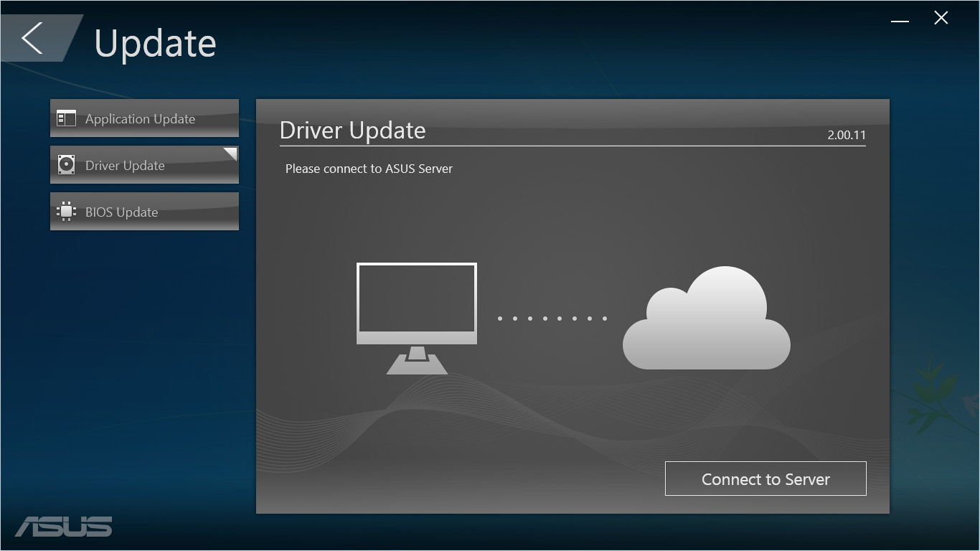Click Connect to Server button
The width and height of the screenshot is (980, 551).
click(765, 479)
